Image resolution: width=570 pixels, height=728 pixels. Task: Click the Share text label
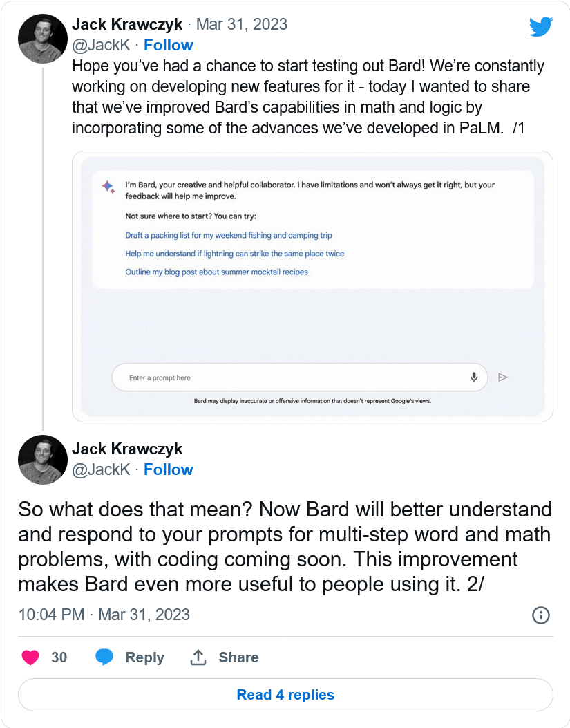(238, 657)
